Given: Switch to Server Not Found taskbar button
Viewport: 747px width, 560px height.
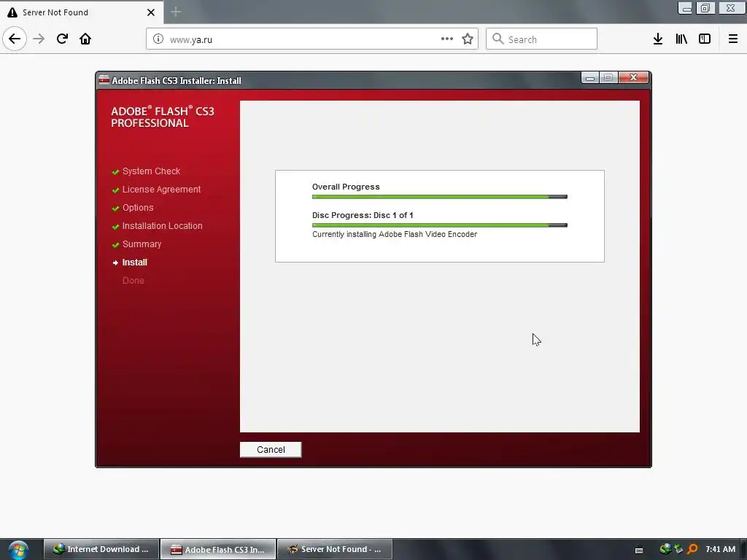Looking at the screenshot, I should [x=335, y=549].
